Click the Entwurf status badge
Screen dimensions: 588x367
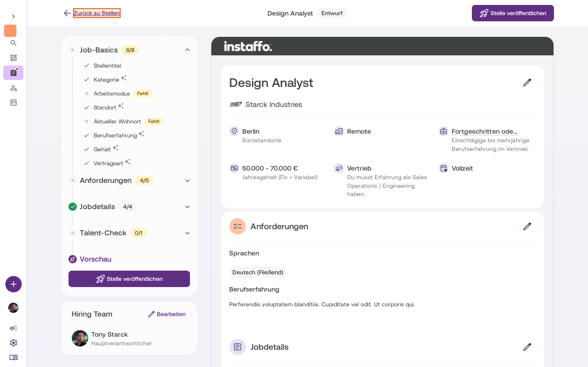pos(332,13)
